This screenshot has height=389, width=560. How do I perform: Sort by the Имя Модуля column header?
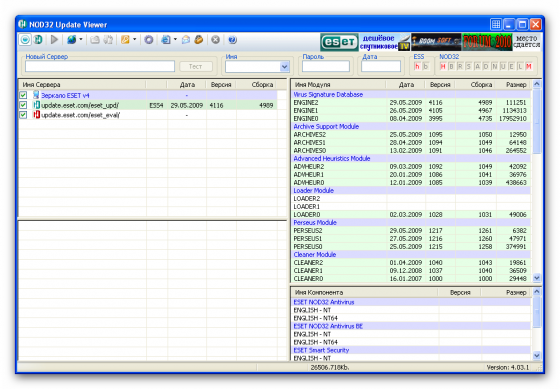click(x=339, y=85)
